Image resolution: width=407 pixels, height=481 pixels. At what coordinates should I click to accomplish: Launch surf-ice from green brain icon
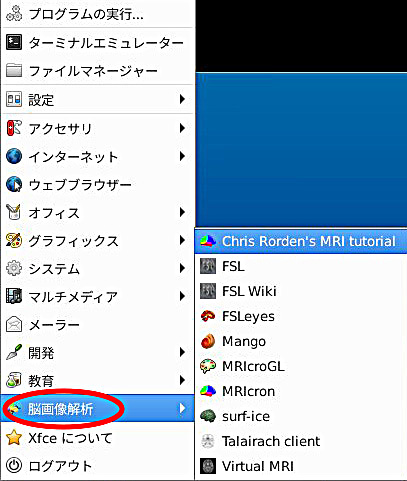[208, 416]
